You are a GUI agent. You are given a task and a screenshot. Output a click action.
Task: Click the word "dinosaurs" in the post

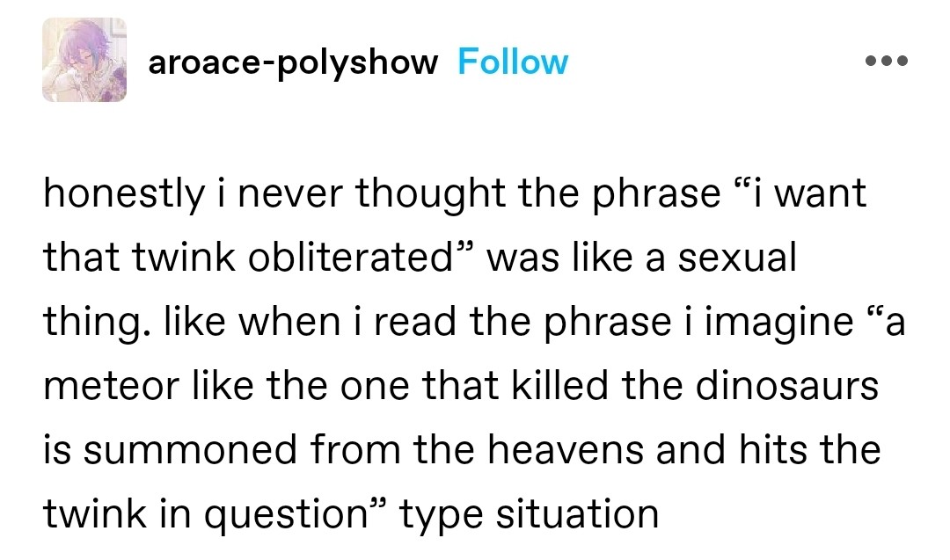pos(787,385)
